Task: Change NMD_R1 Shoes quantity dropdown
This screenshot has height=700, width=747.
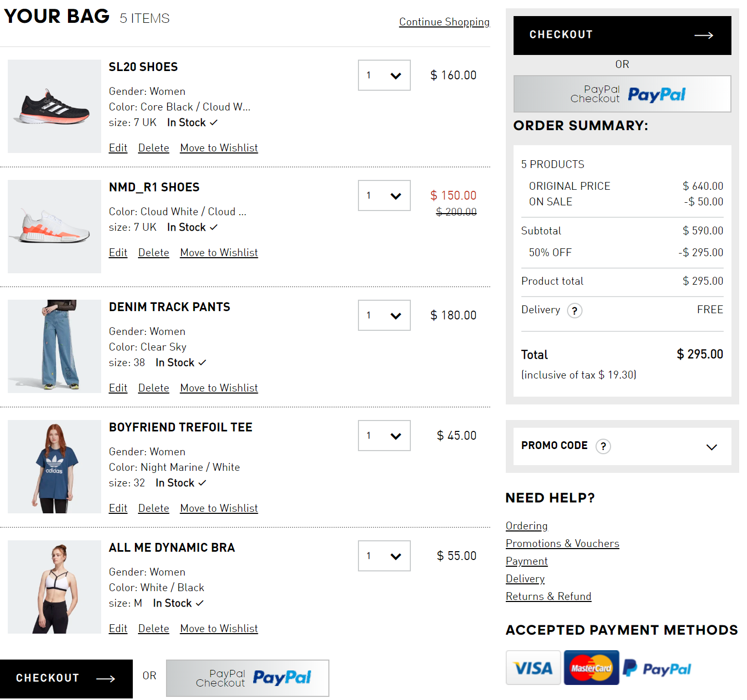Action: pos(384,195)
